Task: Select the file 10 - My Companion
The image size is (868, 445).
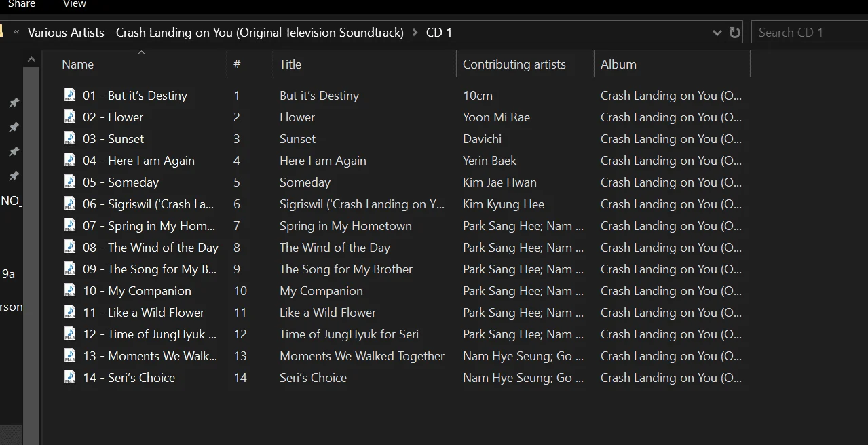Action: click(x=137, y=291)
